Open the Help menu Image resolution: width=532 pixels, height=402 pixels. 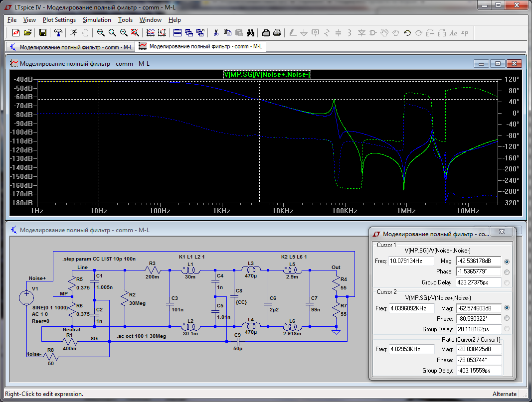175,20
